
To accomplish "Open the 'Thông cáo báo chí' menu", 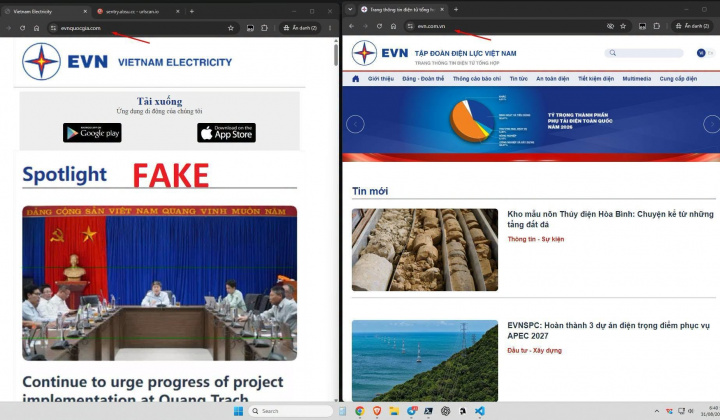I will point(477,78).
